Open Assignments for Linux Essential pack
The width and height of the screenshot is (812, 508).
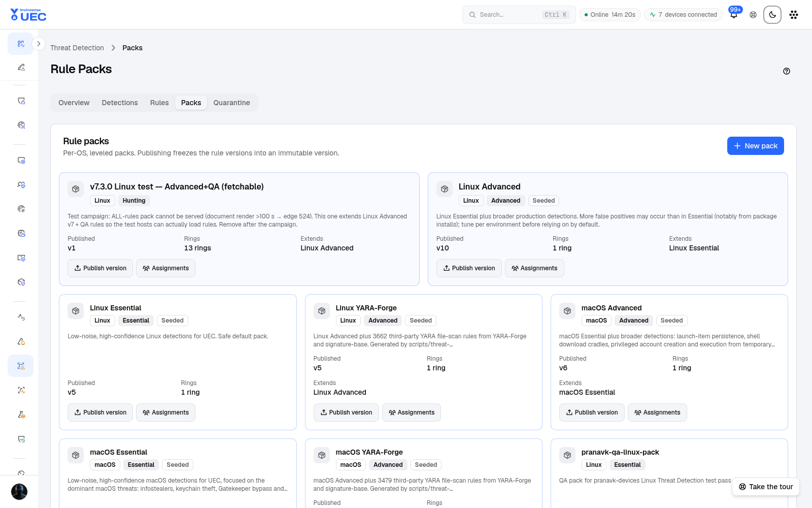pos(165,412)
